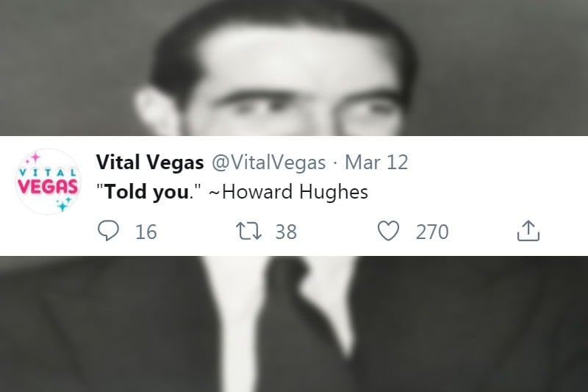This screenshot has height=392, width=588.
Task: Click the ~Howard Hughes attribution text
Action: coord(288,192)
